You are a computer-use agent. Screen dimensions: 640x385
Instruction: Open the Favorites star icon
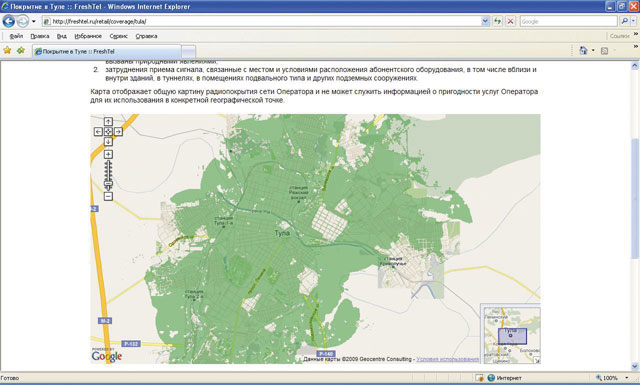(7, 51)
